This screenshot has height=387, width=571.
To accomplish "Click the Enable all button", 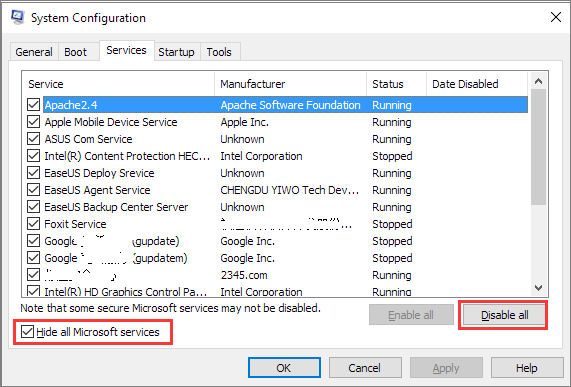I will point(411,315).
